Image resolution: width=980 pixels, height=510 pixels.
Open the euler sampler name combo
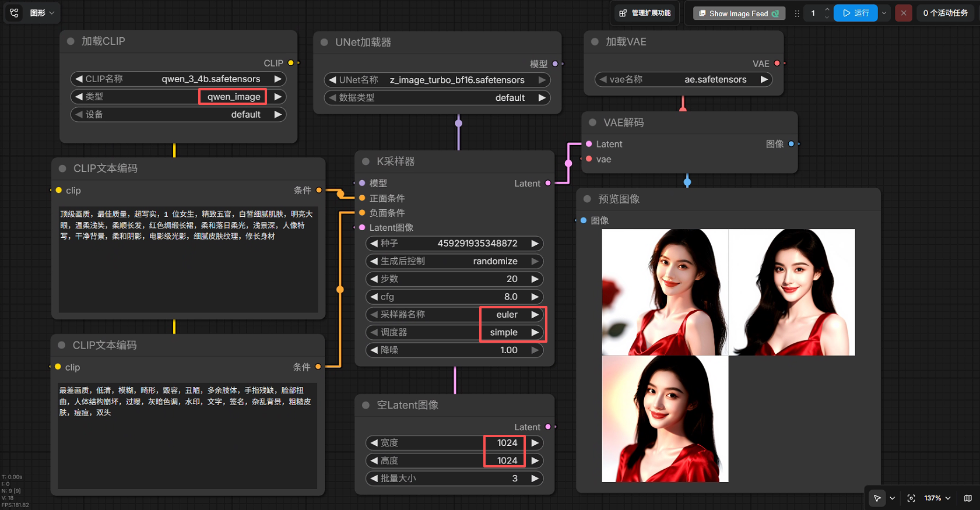coord(454,314)
